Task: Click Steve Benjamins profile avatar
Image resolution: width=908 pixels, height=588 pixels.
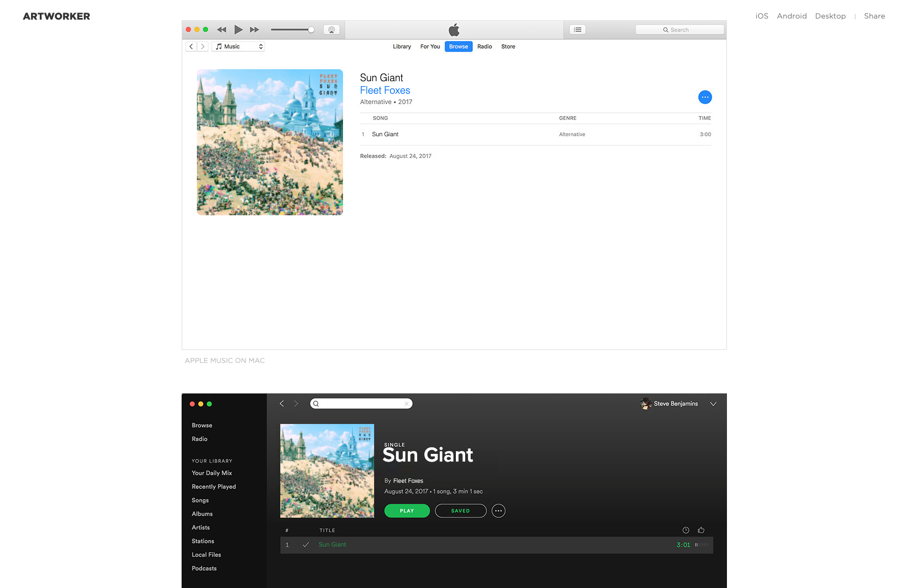Action: pos(646,404)
